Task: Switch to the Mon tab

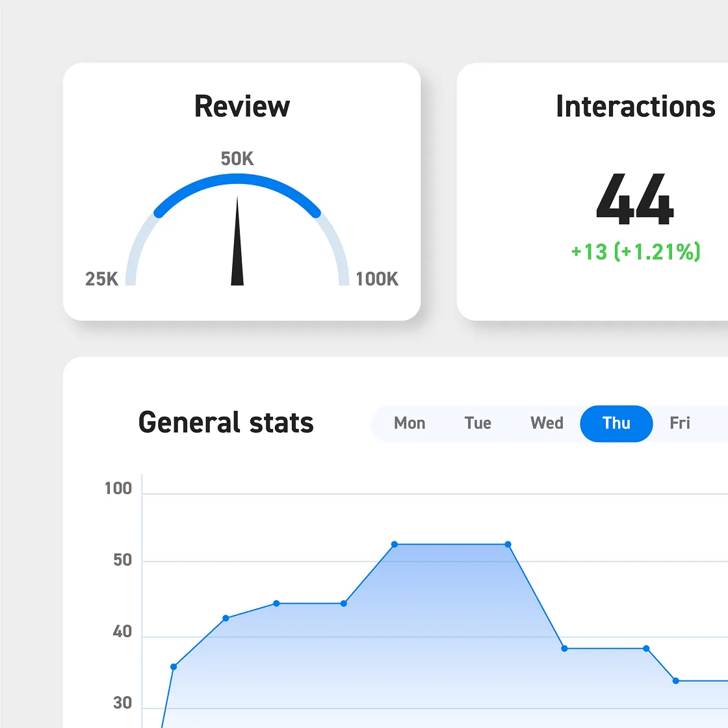Action: (409, 423)
